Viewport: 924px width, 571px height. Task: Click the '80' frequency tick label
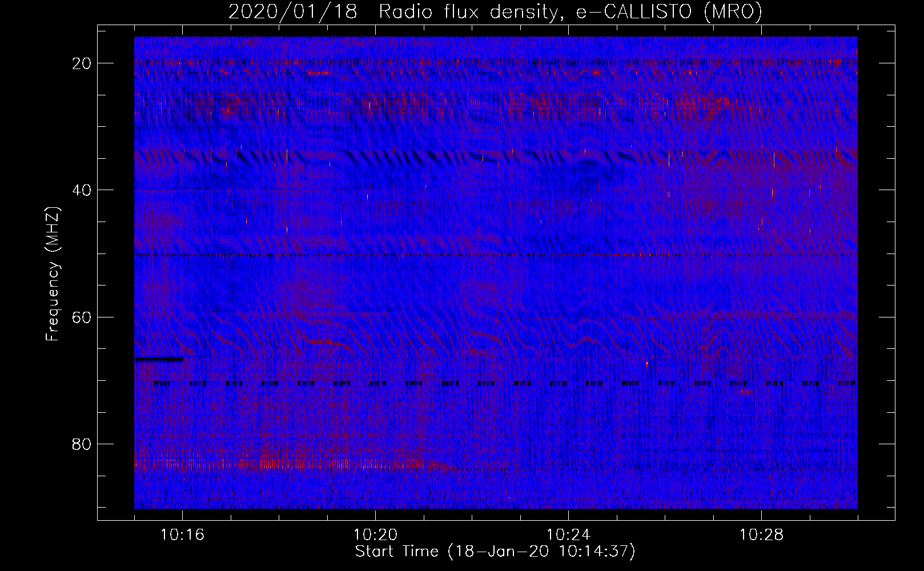pyautogui.click(x=82, y=444)
